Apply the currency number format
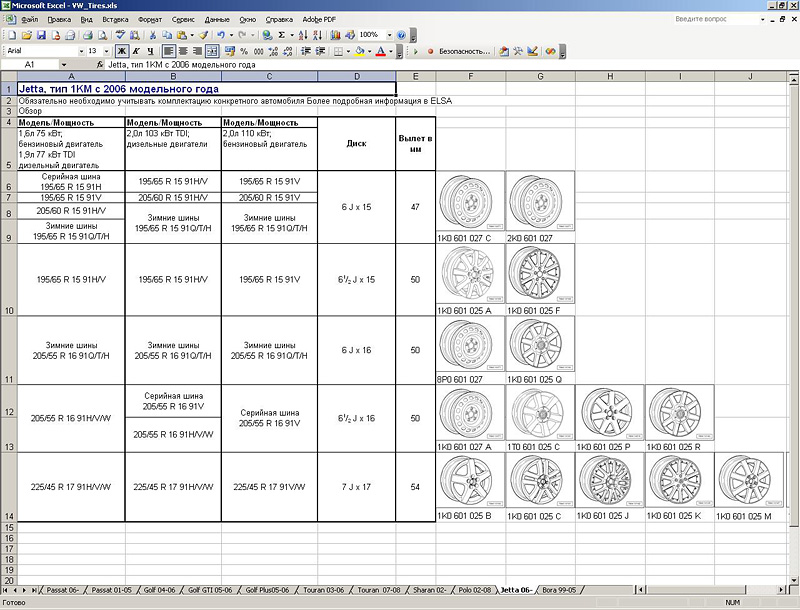Viewport: 800px width, 610px height. pos(230,51)
